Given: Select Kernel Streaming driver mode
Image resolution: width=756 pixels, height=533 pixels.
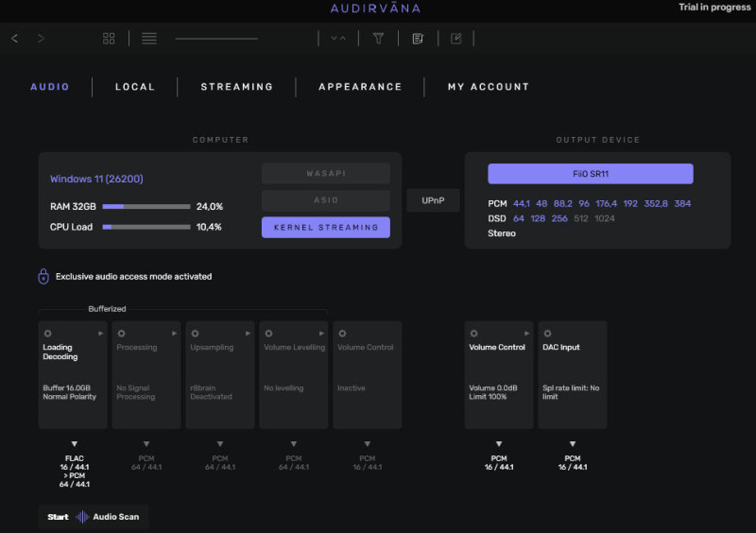Looking at the screenshot, I should [x=326, y=227].
